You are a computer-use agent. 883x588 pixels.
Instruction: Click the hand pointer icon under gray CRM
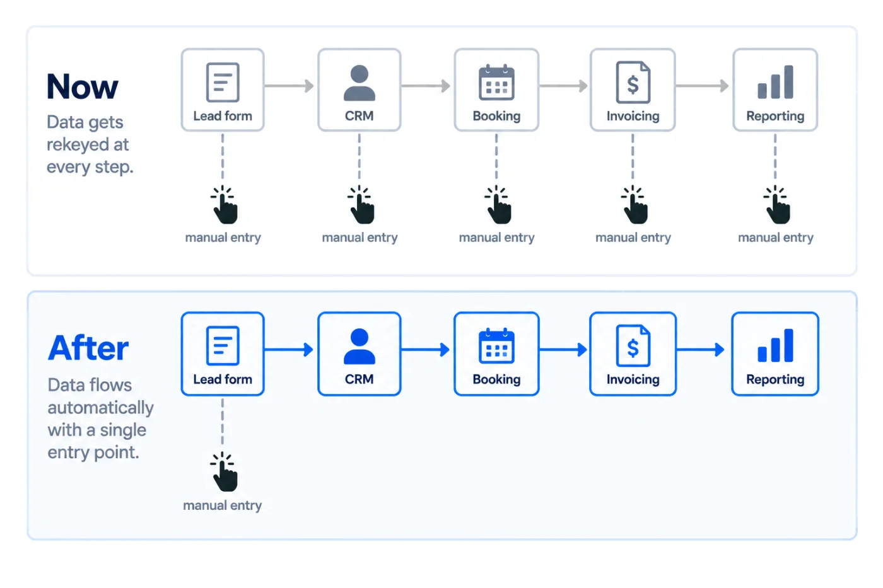361,205
